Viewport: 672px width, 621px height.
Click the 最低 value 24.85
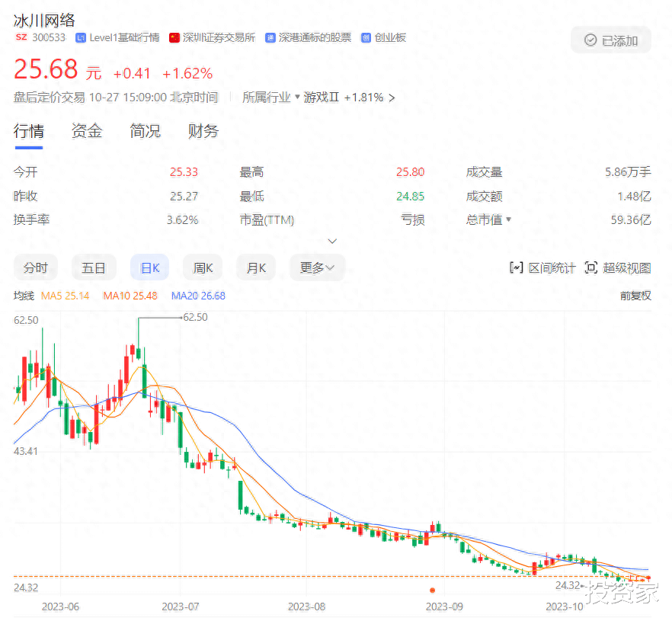(410, 197)
